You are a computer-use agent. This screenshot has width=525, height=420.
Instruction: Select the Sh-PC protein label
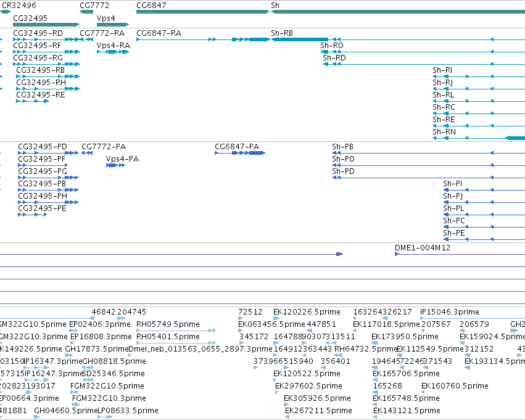click(x=454, y=221)
